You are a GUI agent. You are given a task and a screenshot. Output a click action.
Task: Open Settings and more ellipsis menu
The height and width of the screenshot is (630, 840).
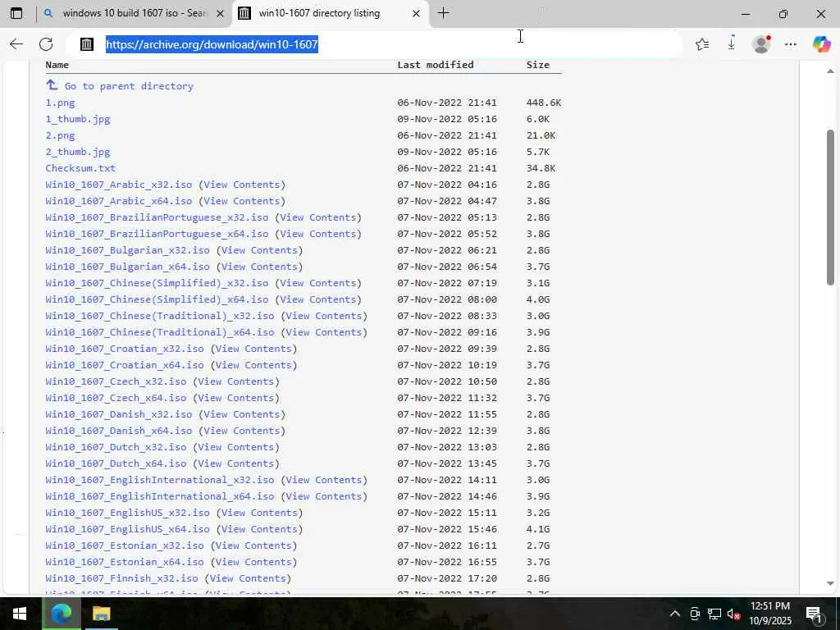click(791, 44)
